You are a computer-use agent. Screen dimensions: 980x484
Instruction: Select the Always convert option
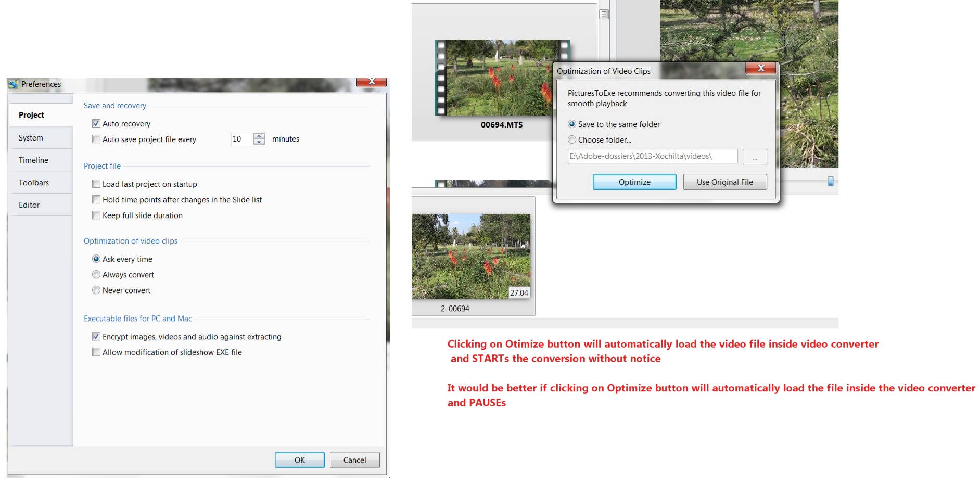96,275
